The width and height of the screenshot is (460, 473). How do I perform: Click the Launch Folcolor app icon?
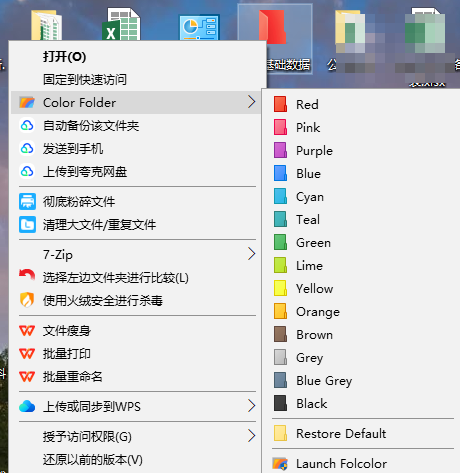coord(280,464)
